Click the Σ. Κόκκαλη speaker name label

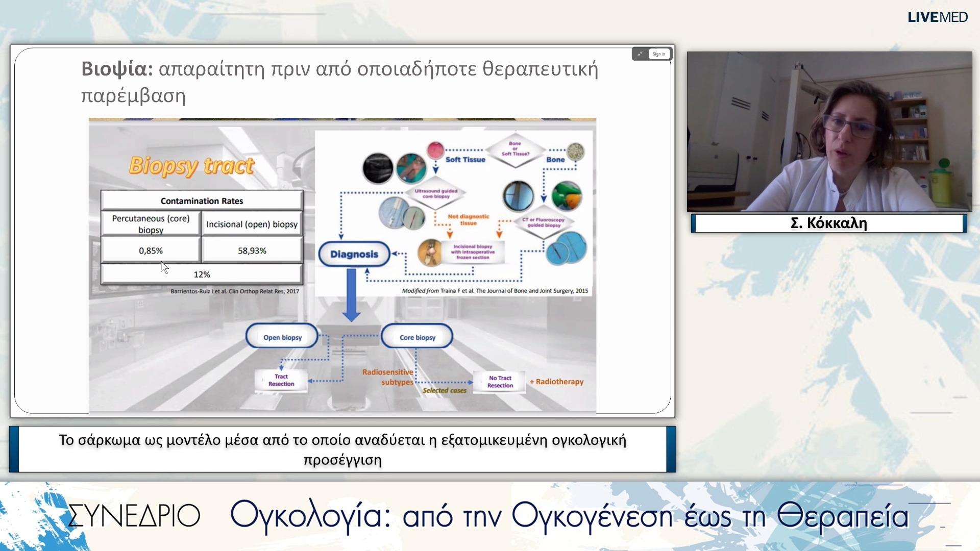(x=829, y=223)
